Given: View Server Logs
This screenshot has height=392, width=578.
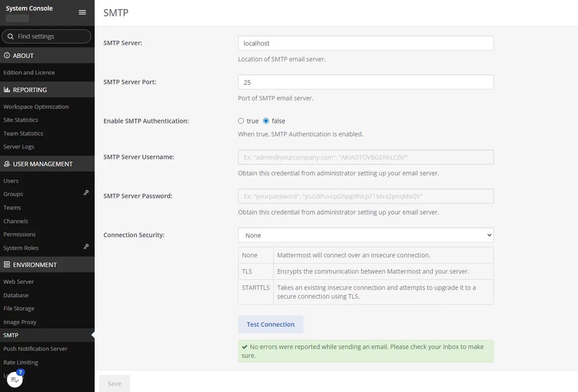Looking at the screenshot, I should tap(19, 147).
